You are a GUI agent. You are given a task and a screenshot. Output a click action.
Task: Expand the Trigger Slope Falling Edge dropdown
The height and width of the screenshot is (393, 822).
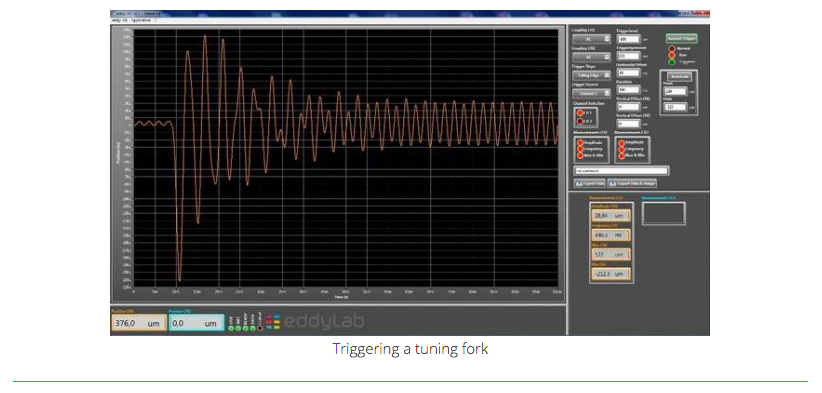(x=591, y=75)
